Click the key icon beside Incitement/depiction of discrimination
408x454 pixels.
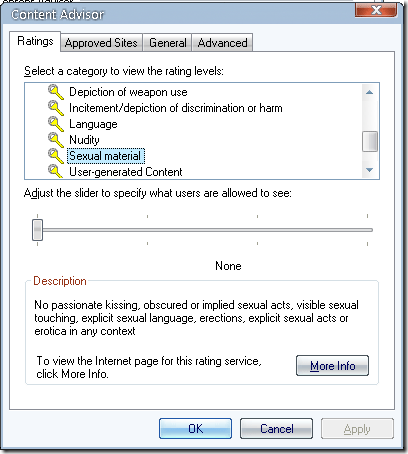point(56,108)
